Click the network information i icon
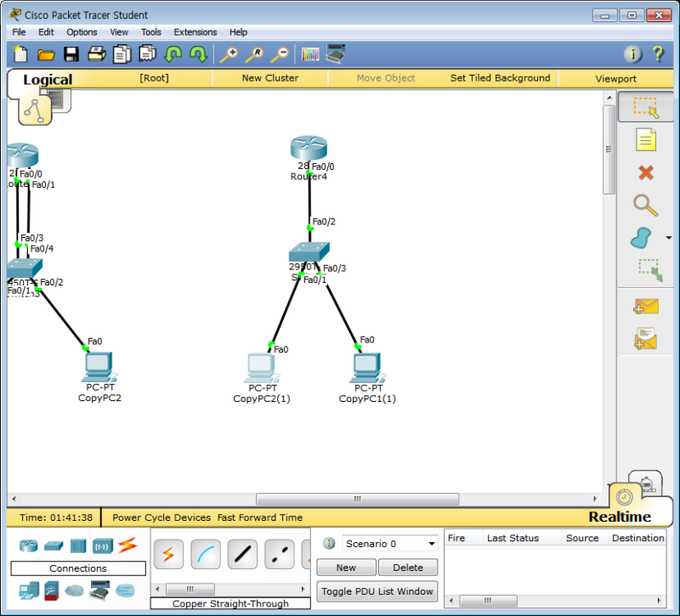Image resolution: width=680 pixels, height=616 pixels. tap(632, 54)
